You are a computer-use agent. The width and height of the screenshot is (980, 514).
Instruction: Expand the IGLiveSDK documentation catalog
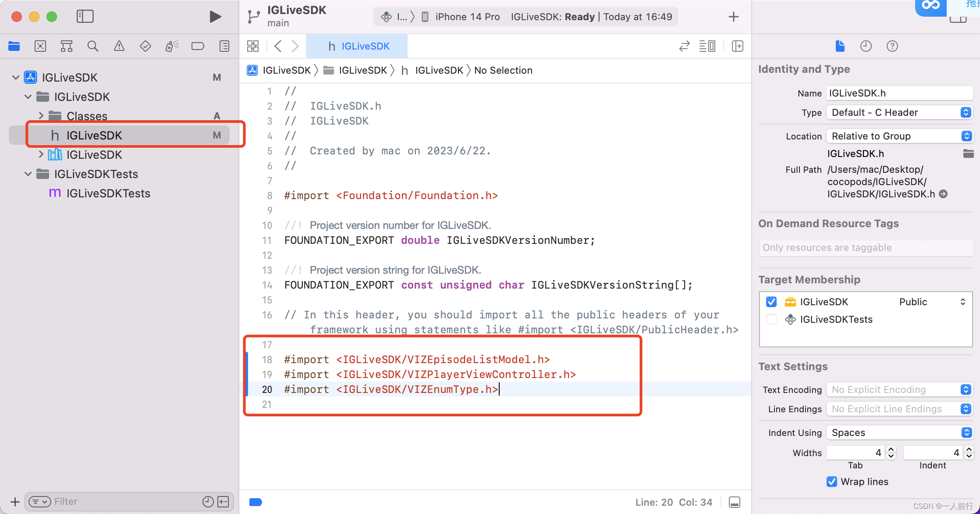(x=41, y=154)
